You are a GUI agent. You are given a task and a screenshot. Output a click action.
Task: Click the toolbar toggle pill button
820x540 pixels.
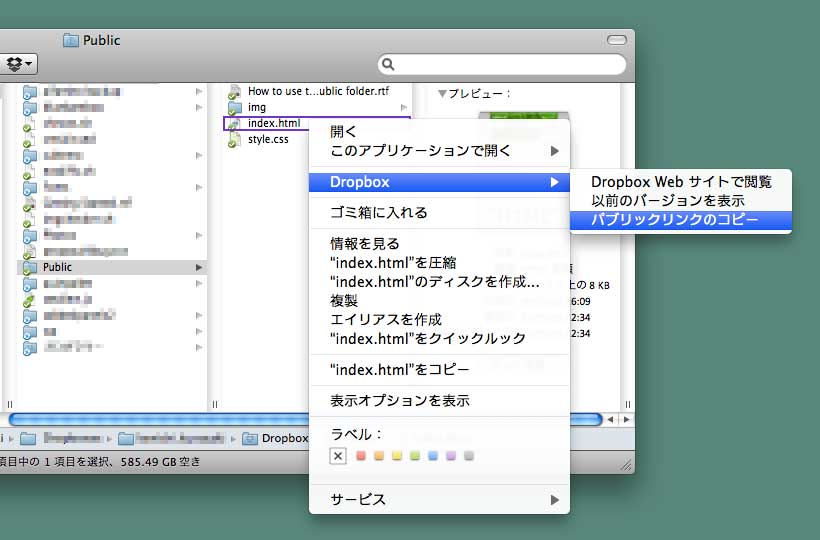[617, 40]
